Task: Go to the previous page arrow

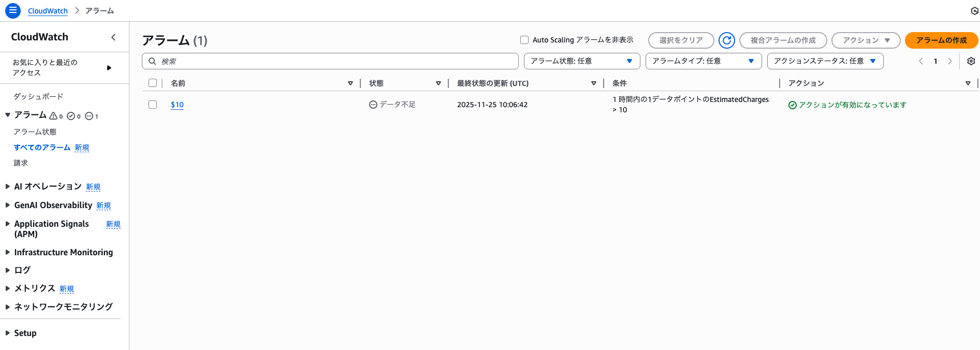Action: 921,61
